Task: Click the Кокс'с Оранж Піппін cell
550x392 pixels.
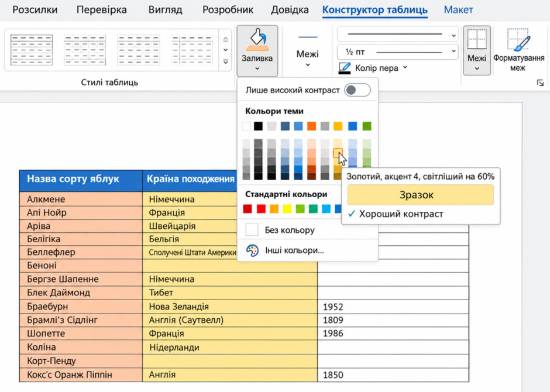Action: pos(81,375)
